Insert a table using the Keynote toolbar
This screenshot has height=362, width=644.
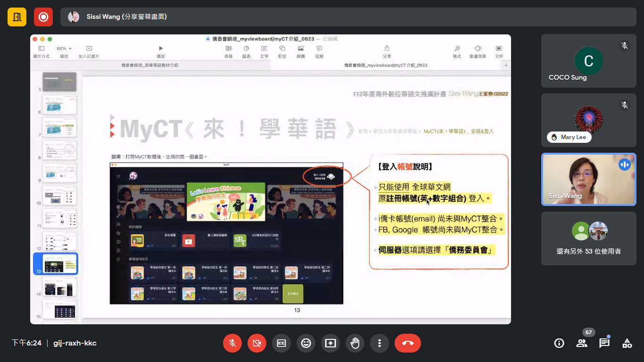(228, 52)
